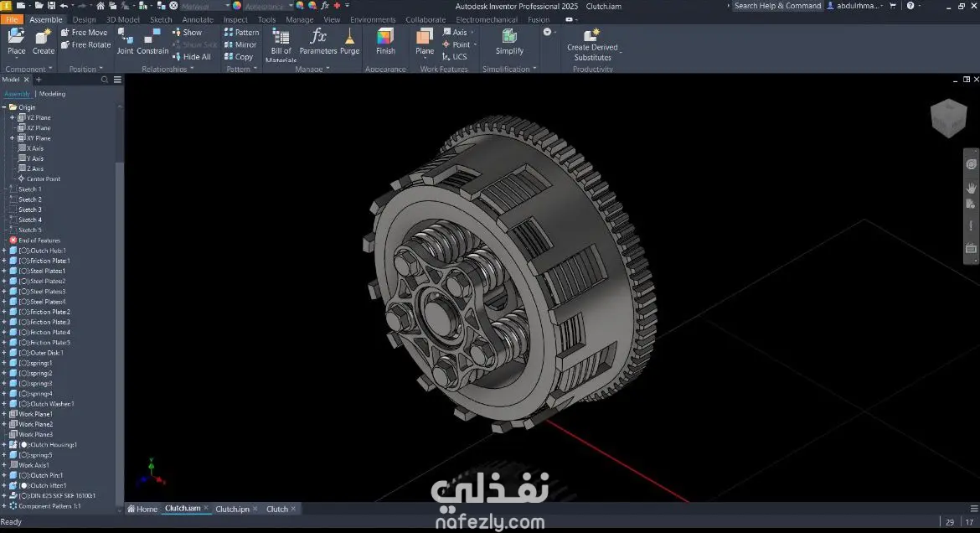This screenshot has height=533, width=980.
Task: Click the Mirror component tool
Action: pos(240,44)
